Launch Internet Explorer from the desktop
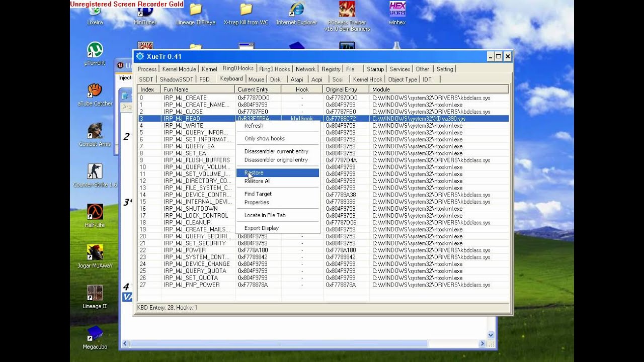Image resolution: width=644 pixels, height=362 pixels. (x=296, y=14)
